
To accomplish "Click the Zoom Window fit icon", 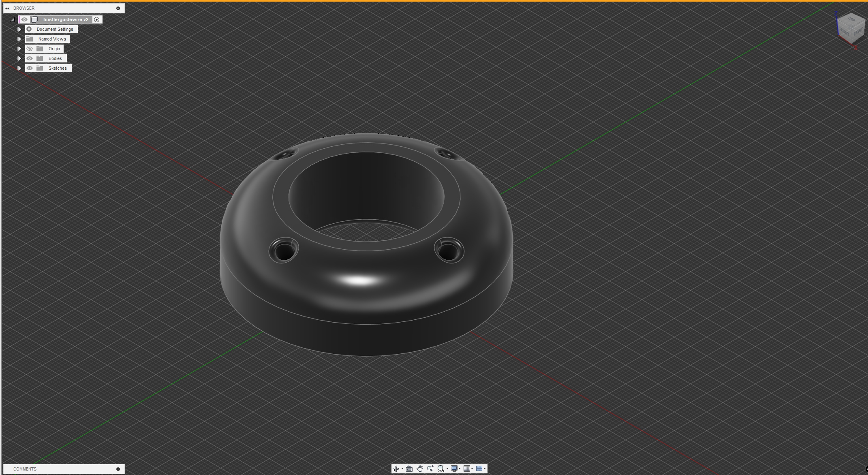I will [441, 469].
